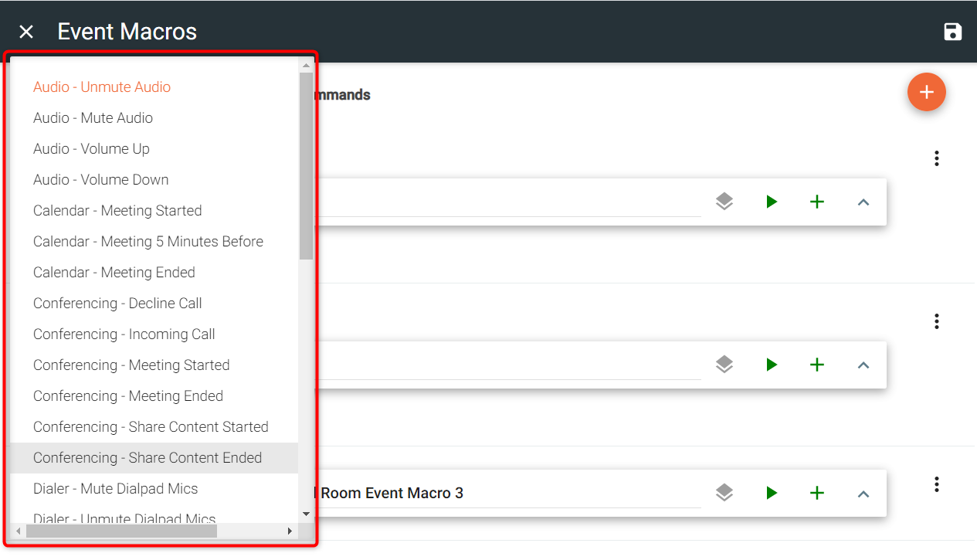The image size is (977, 560).
Task: Select Conferencing - Share Content Started
Action: coord(154,427)
